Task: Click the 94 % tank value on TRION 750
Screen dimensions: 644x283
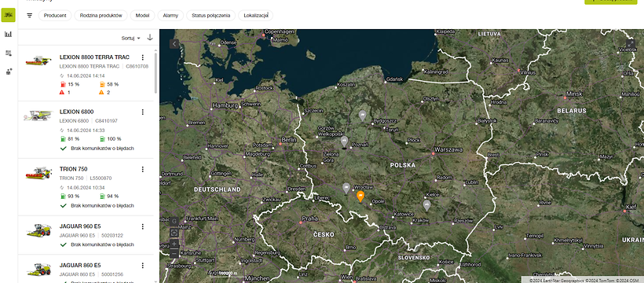Action: (x=113, y=197)
